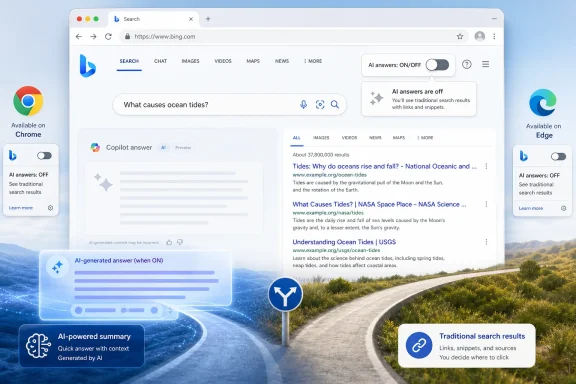Screen dimensions: 576x384
Task: Expand the top navigation More menu
Action: pos(313,61)
